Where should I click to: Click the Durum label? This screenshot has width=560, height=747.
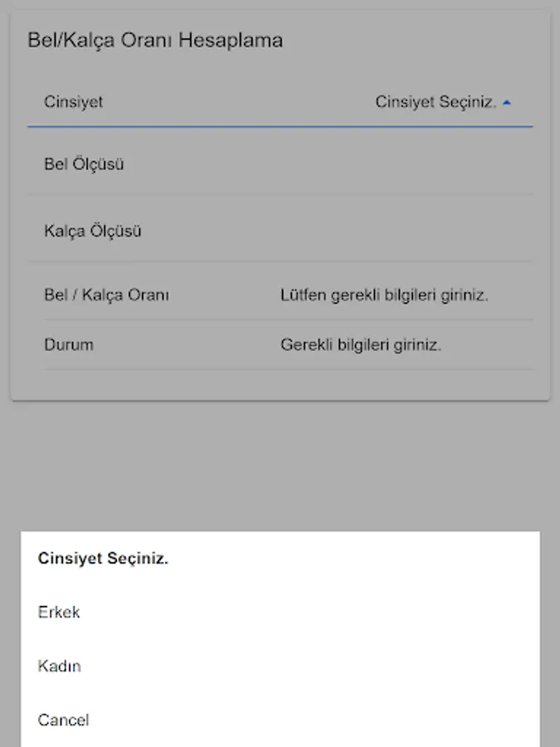point(68,344)
